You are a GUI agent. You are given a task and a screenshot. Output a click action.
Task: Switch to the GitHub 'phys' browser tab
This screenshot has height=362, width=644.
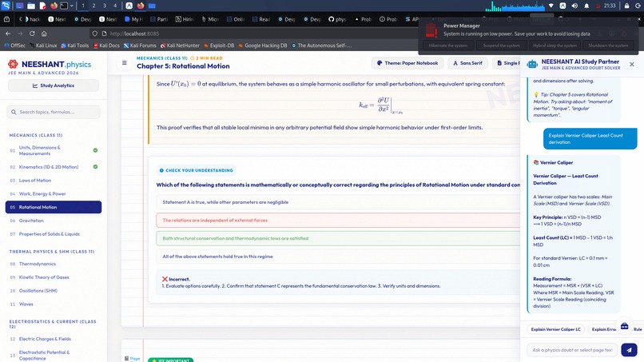pos(338,19)
